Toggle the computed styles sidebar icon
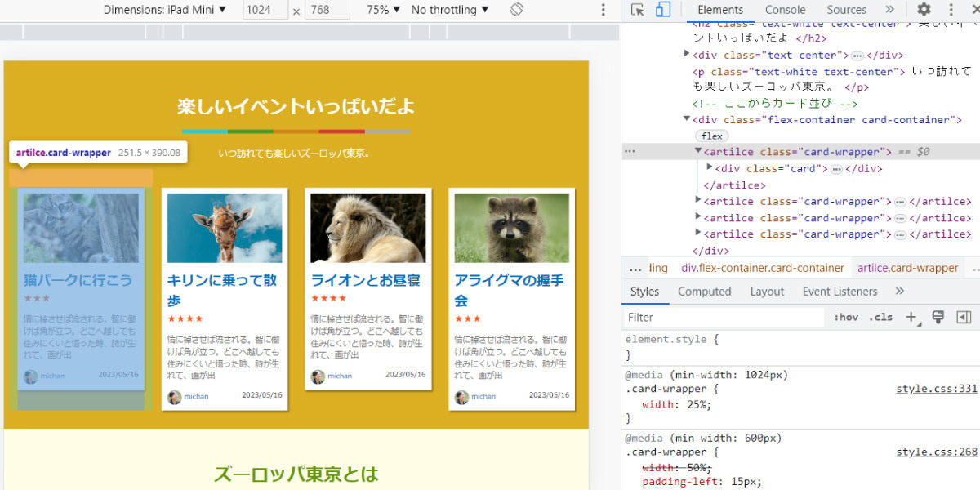This screenshot has width=980, height=490. pyautogui.click(x=964, y=317)
